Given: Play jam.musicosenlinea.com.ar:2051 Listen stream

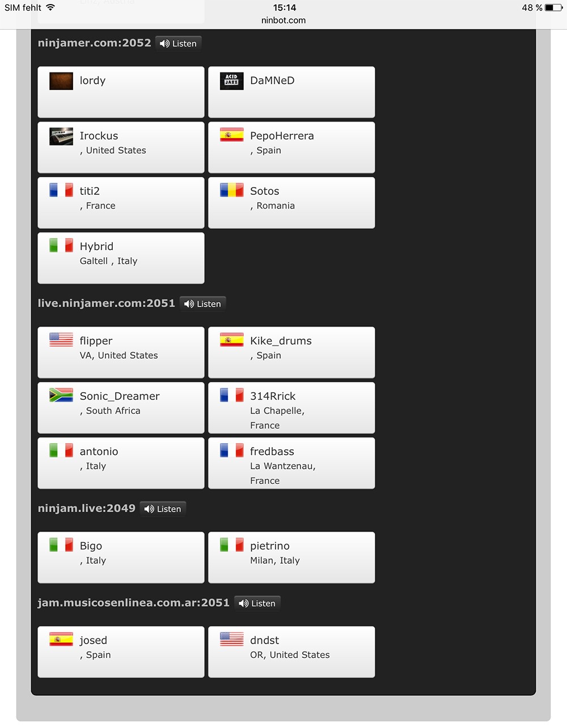Looking at the screenshot, I should [x=257, y=604].
